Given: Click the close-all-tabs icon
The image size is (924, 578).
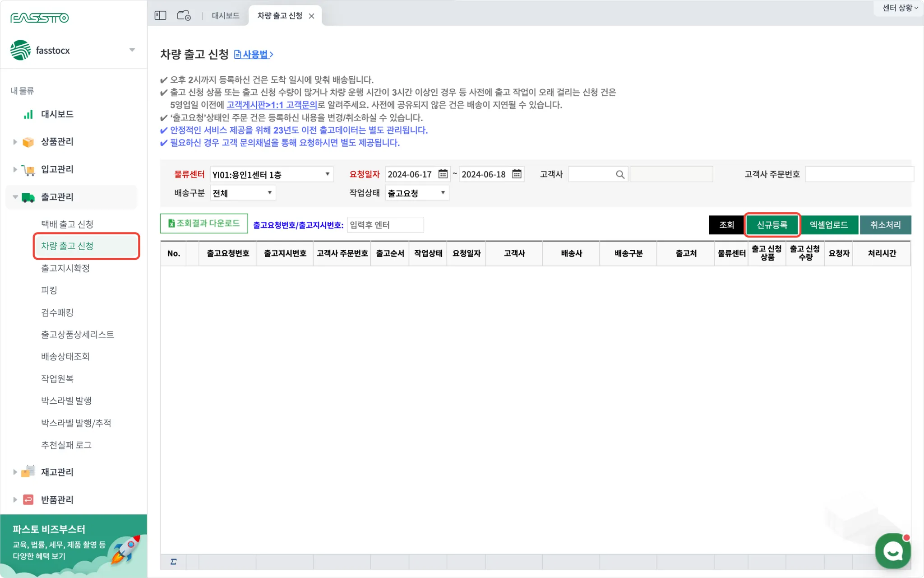Looking at the screenshot, I should coord(184,16).
